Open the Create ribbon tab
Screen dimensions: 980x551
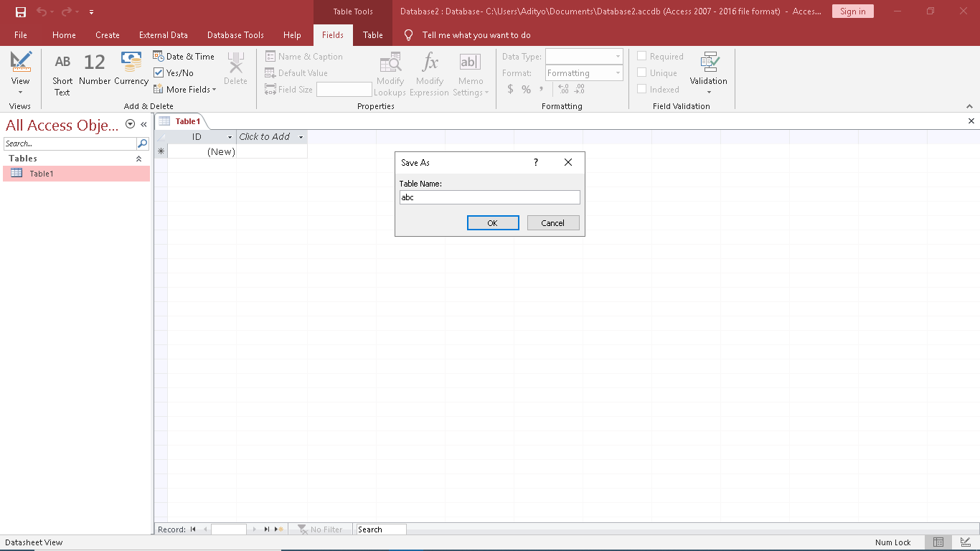(x=108, y=35)
